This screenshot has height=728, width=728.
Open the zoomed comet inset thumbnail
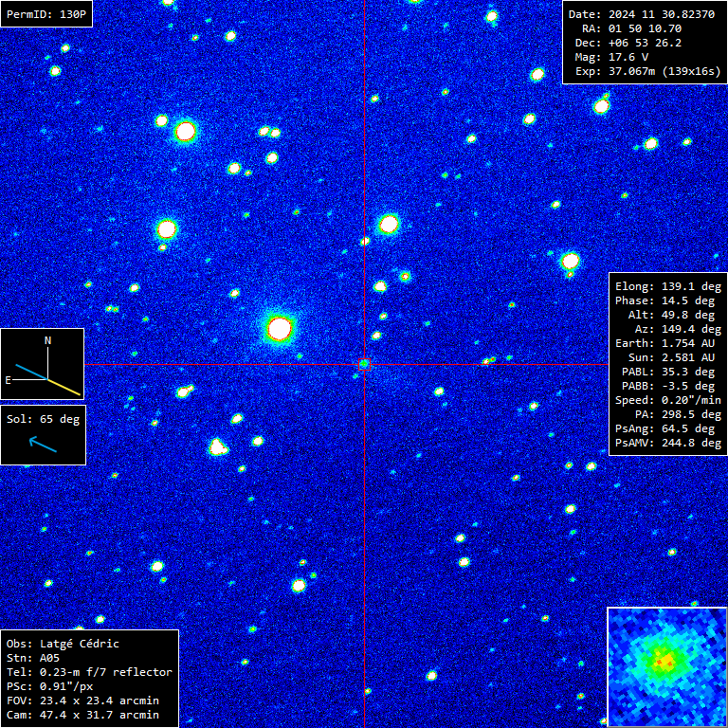(x=666, y=666)
